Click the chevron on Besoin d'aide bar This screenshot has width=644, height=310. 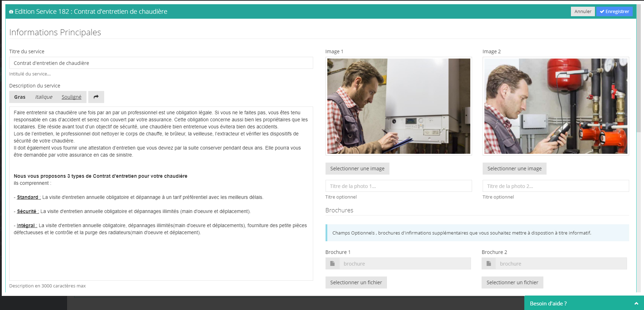click(636, 303)
